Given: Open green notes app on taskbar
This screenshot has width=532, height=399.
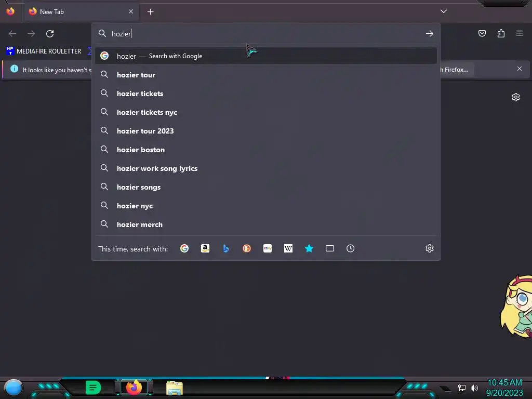Looking at the screenshot, I should [93, 388].
